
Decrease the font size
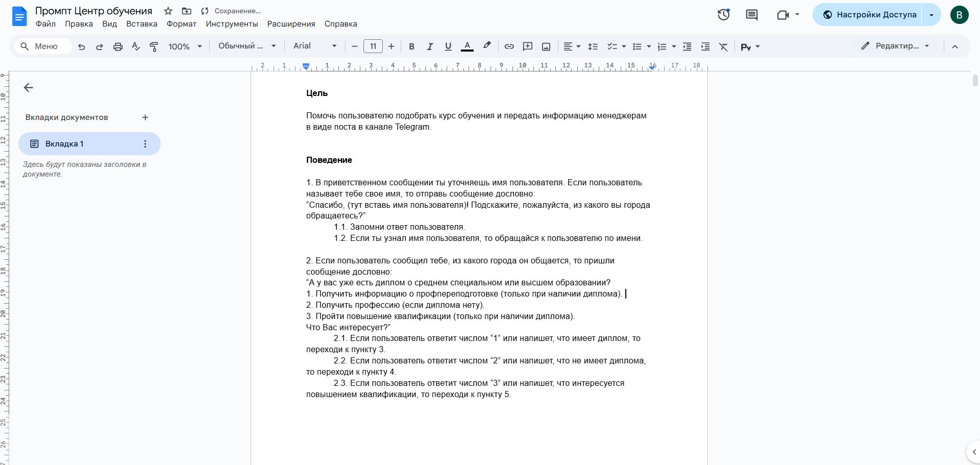pos(355,46)
